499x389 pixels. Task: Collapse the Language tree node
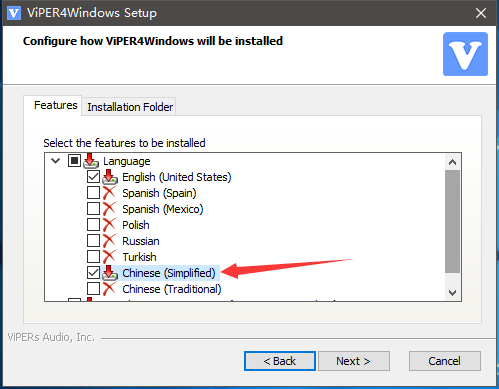click(x=55, y=161)
